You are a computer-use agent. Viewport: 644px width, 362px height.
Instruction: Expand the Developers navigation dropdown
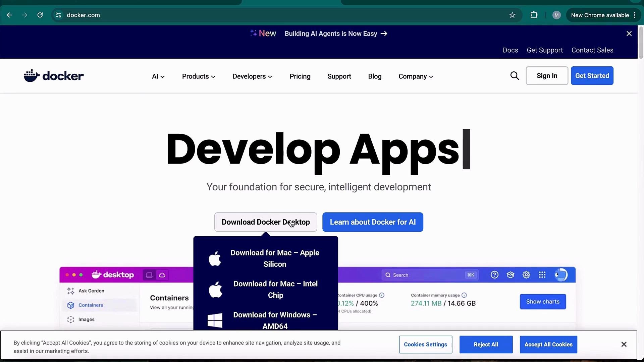pos(253,76)
